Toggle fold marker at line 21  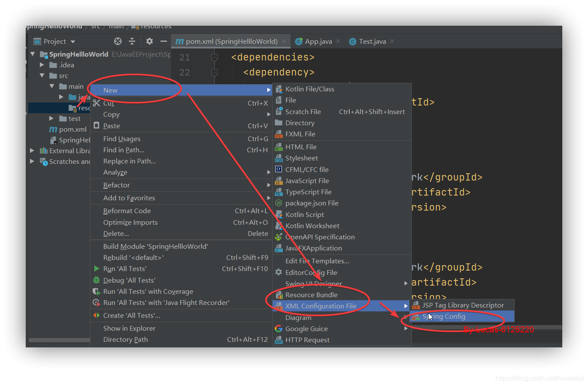[214, 57]
